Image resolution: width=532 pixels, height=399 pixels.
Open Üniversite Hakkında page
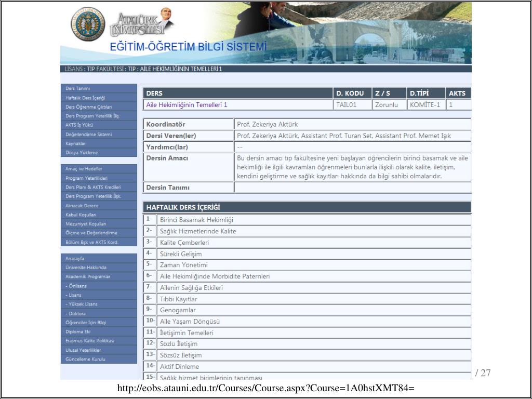coord(99,268)
